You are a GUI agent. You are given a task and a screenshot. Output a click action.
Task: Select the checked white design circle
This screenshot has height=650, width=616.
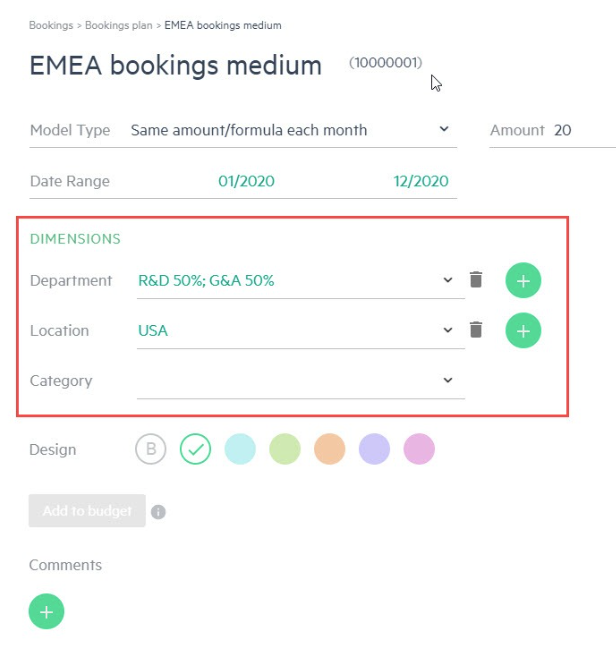[195, 449]
